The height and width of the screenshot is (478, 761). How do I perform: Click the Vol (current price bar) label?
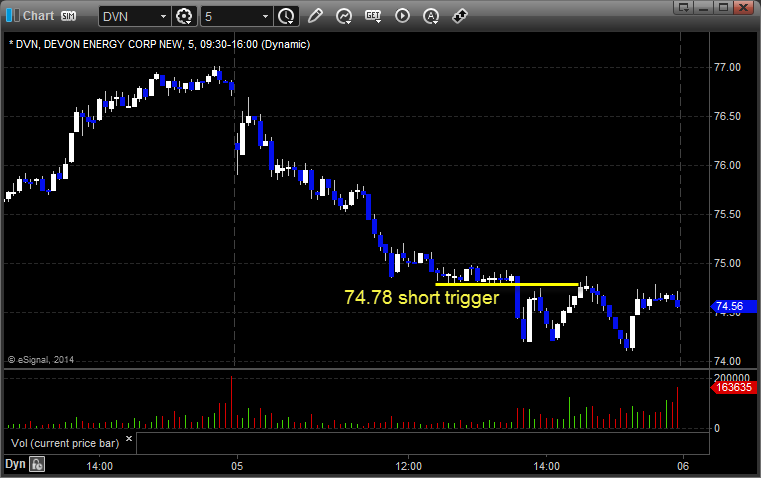(x=65, y=443)
